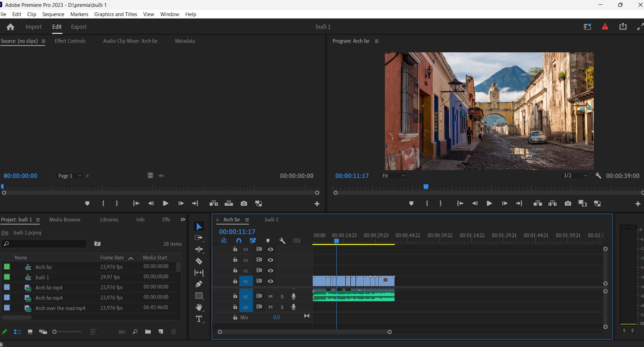Expand hidden Project panel tabs chevron

coord(183,220)
